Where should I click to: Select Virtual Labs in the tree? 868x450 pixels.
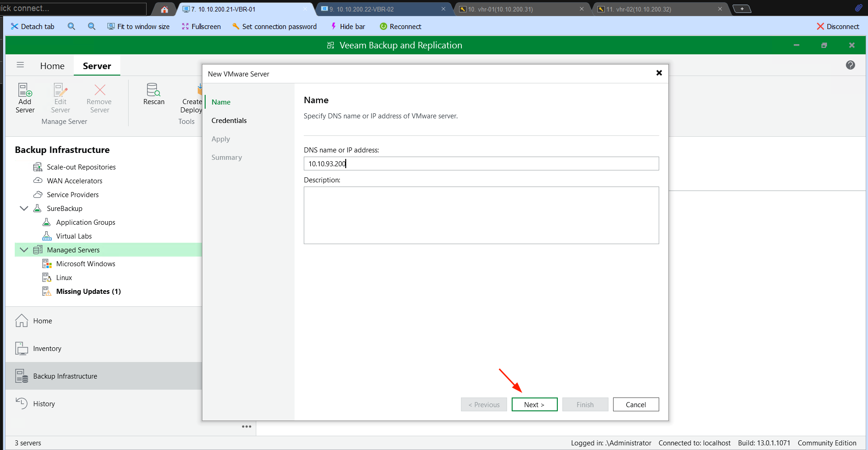[74, 236]
